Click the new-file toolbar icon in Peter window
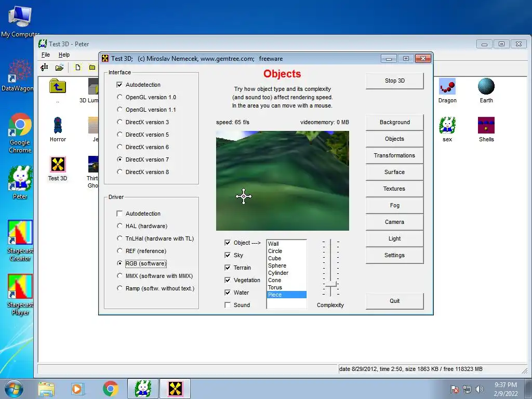The height and width of the screenshot is (399, 532). click(78, 67)
